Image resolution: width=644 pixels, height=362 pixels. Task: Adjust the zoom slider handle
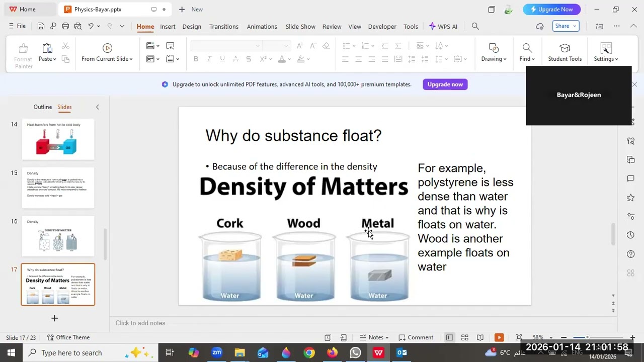coord(587,337)
